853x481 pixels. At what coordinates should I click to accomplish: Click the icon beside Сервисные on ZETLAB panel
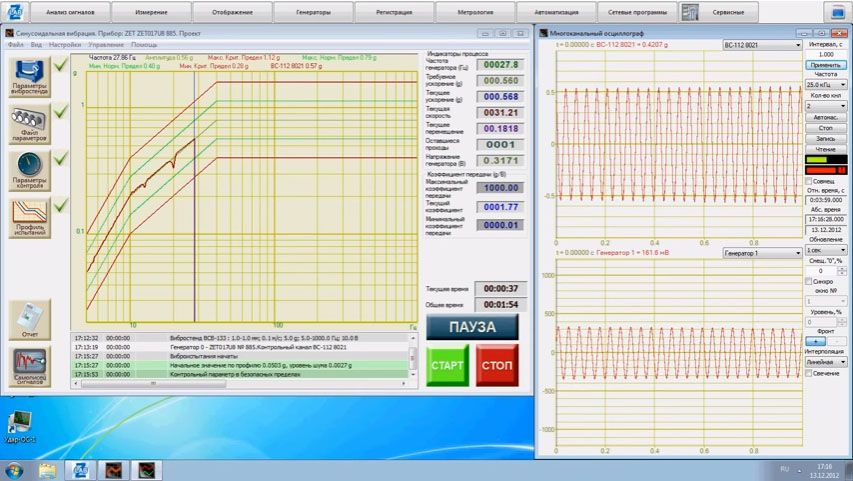pyautogui.click(x=690, y=12)
